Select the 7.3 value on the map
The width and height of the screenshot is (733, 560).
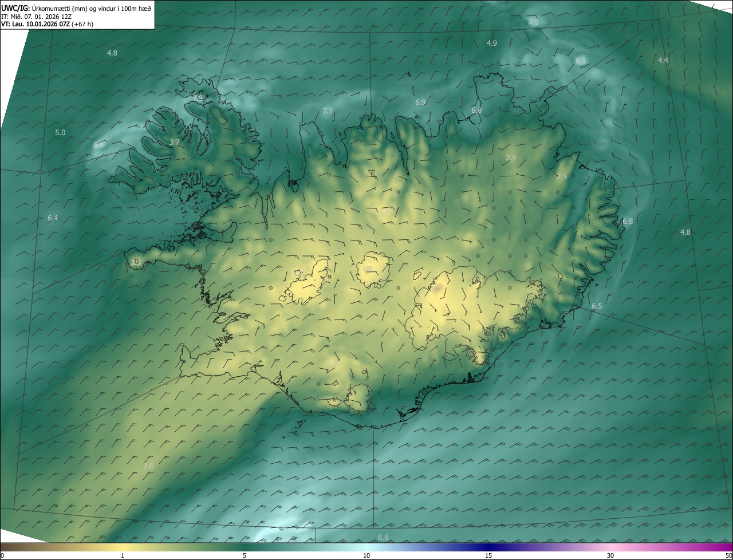point(328,111)
